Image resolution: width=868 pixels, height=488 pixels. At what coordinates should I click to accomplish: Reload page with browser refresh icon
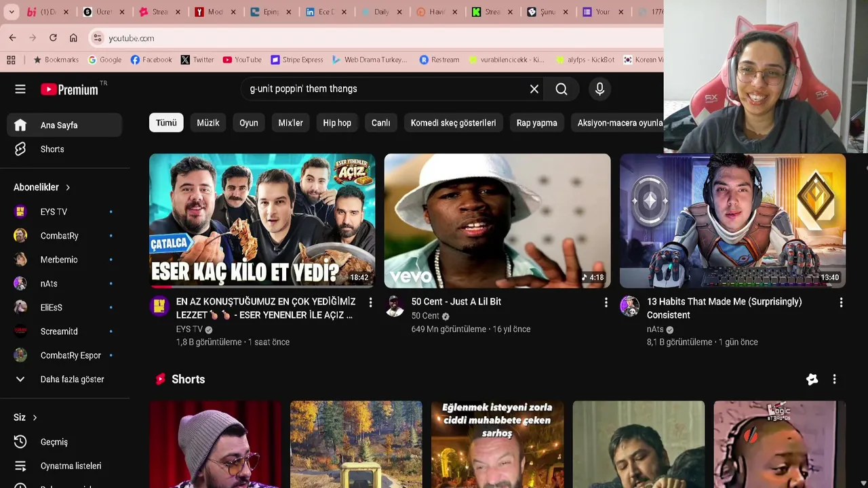(53, 38)
